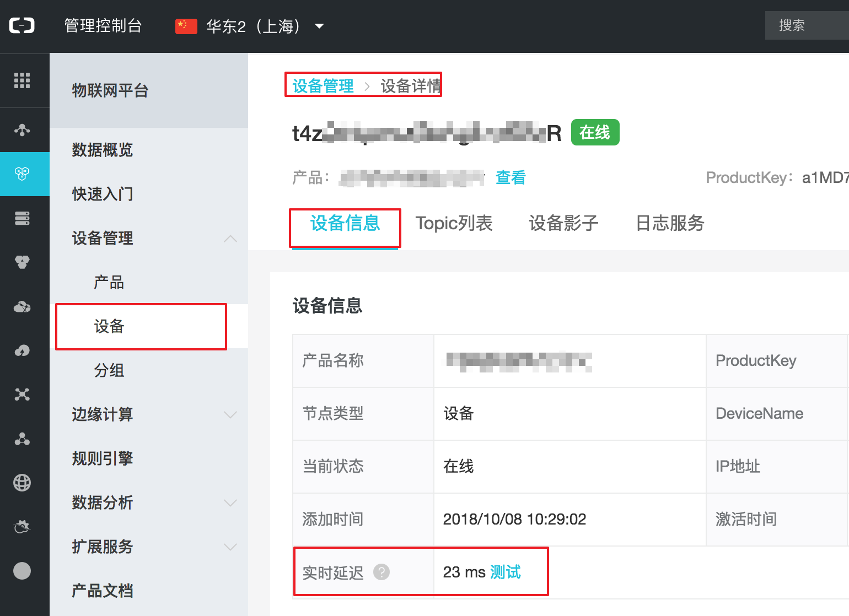
Task: Open the products grid menu icon
Action: [22, 80]
